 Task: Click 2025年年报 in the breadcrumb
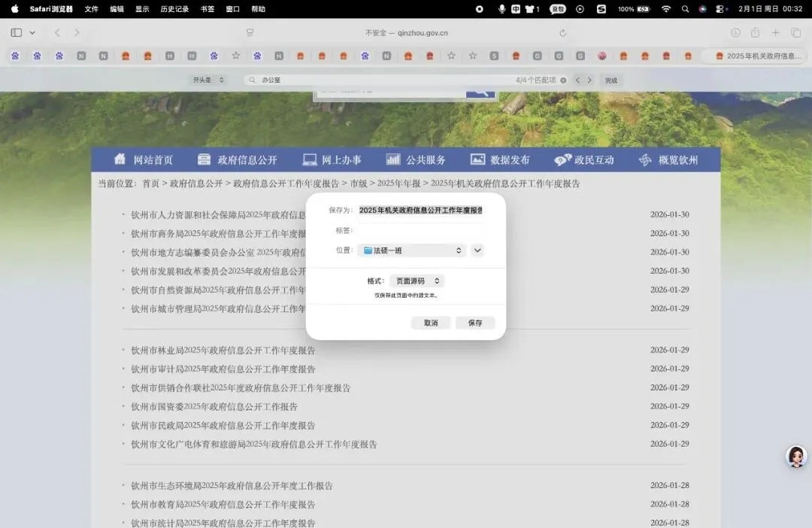click(398, 184)
